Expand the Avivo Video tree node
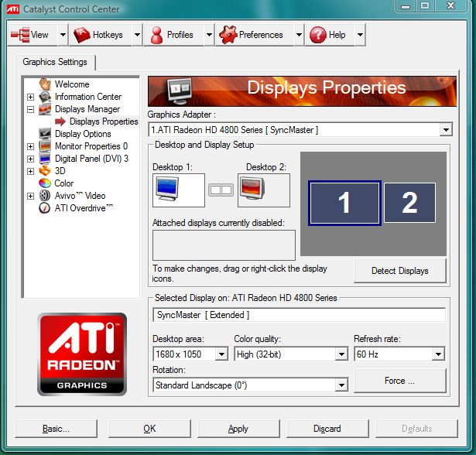 (x=30, y=196)
